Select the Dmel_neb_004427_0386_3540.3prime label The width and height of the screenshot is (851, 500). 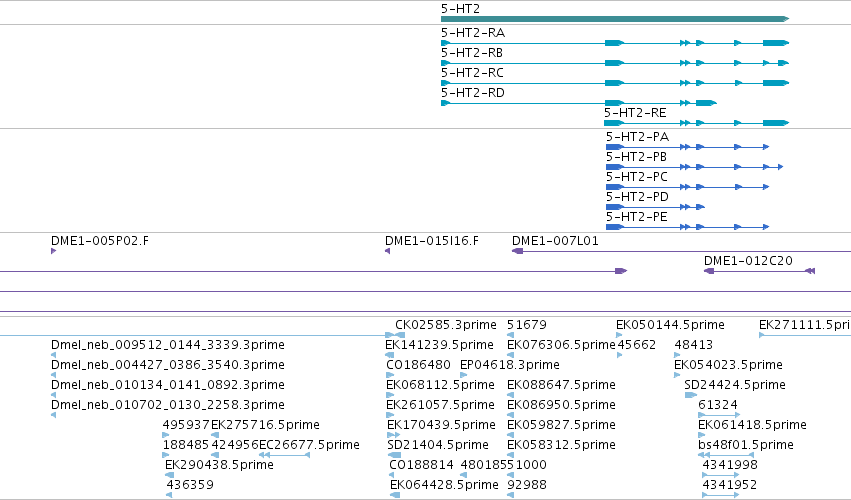[168, 365]
